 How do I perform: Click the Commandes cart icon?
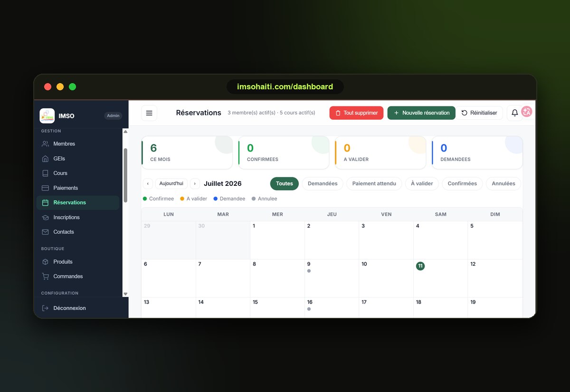(46, 277)
